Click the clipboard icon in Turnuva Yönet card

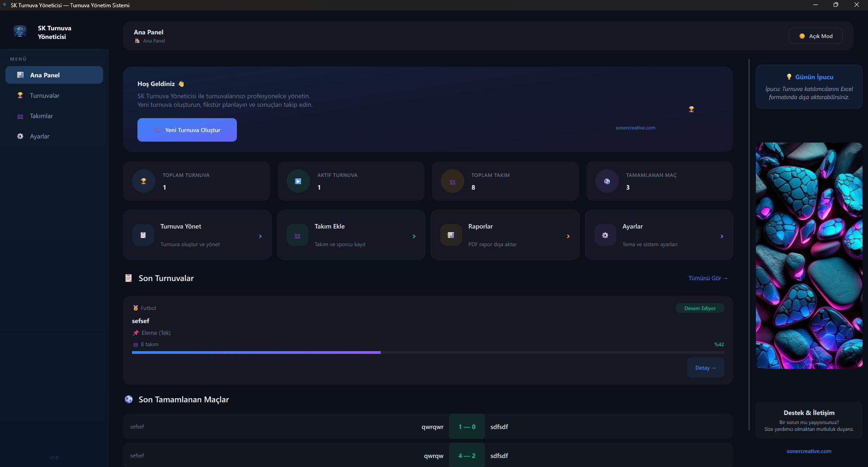pos(143,235)
